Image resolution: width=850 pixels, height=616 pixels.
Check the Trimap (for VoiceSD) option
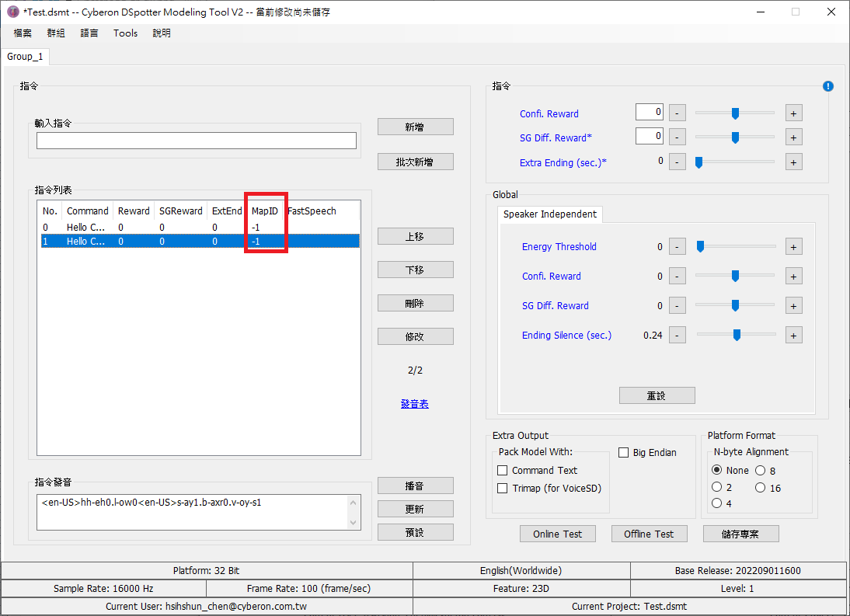click(x=502, y=489)
